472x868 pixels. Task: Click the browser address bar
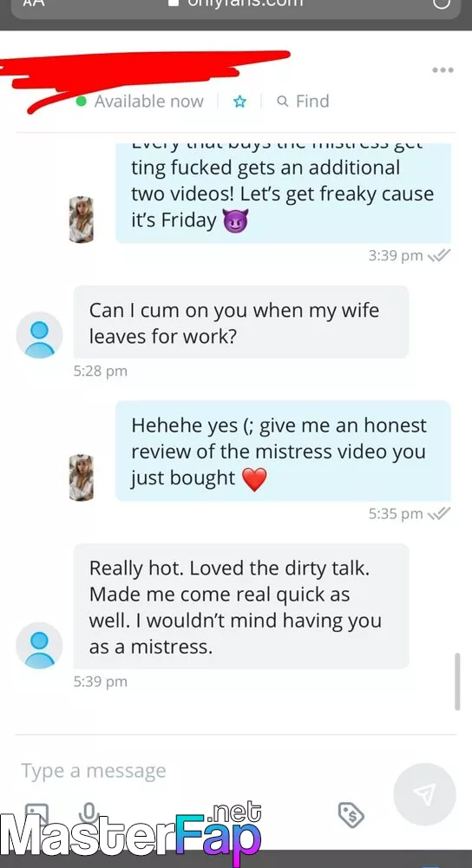236,7
